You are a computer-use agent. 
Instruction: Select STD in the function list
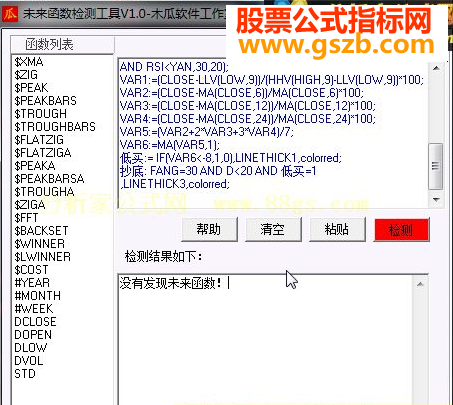pos(25,374)
